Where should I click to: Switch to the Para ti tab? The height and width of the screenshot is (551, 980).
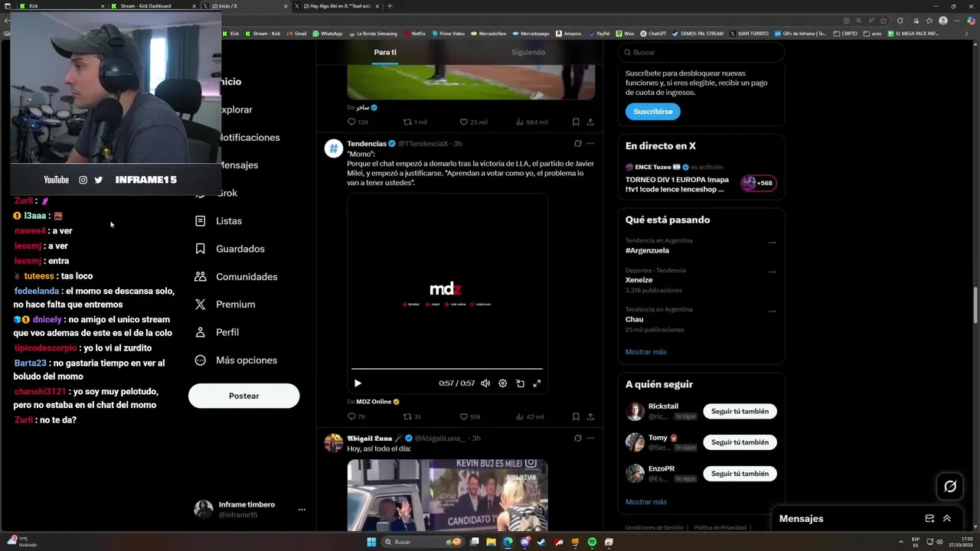[385, 52]
